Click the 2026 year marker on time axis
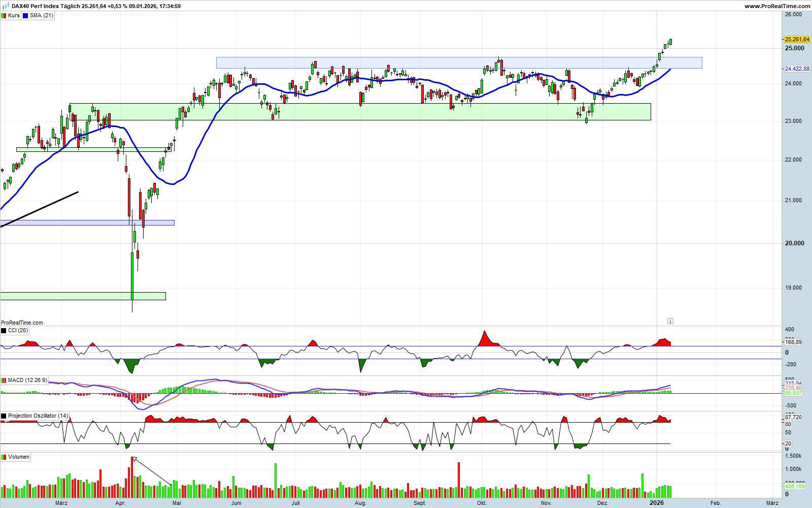812x508 pixels. pyautogui.click(x=657, y=503)
